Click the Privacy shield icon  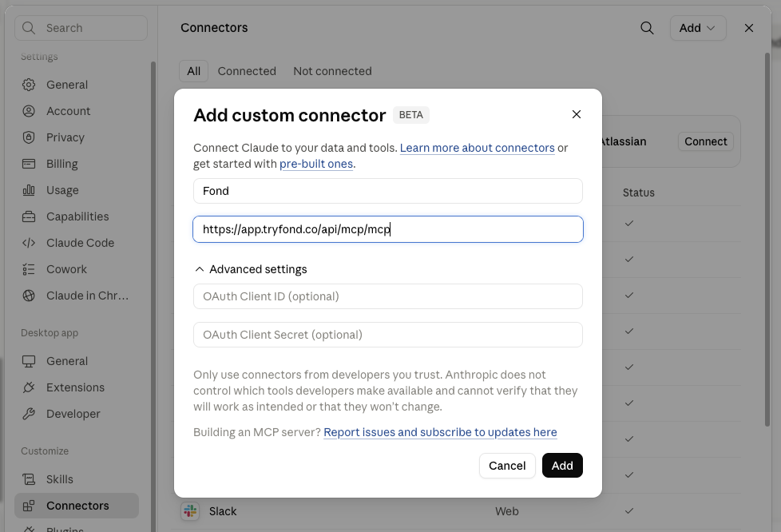coord(29,137)
